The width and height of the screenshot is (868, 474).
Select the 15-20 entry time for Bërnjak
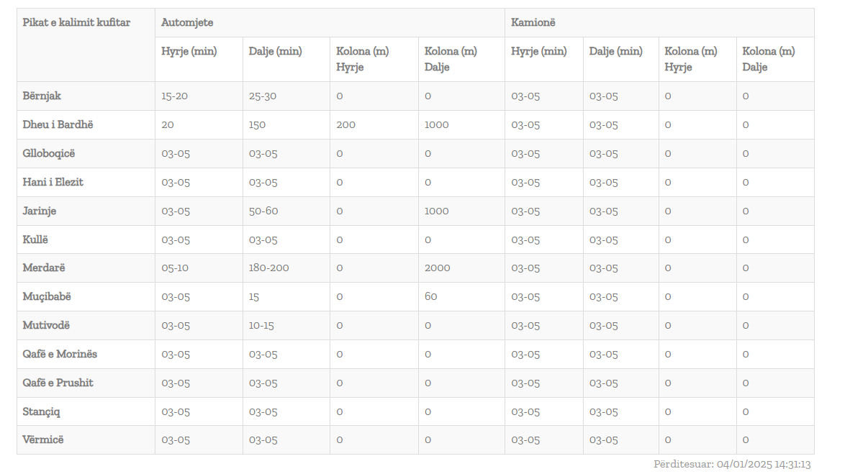tap(175, 96)
